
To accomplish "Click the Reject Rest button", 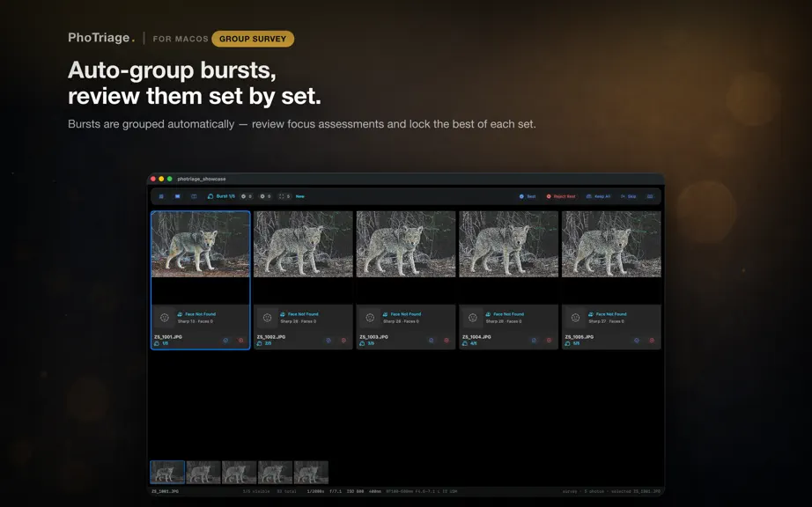I will point(561,196).
